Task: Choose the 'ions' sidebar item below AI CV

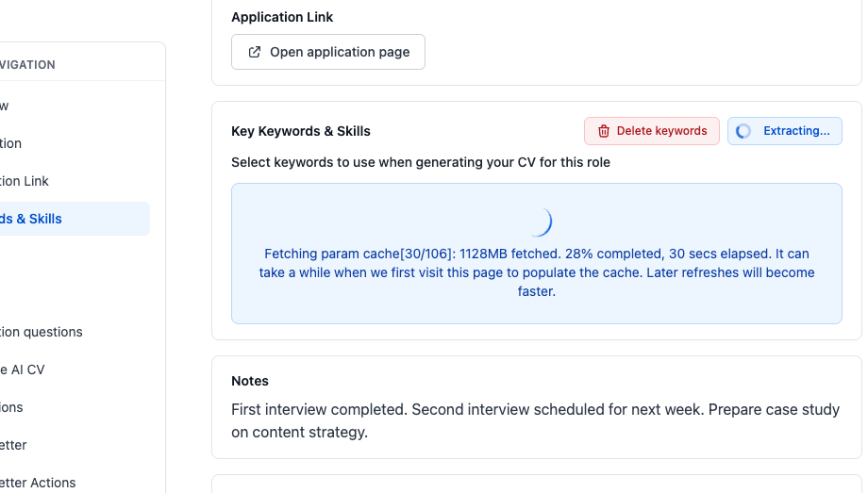Action: (x=12, y=407)
